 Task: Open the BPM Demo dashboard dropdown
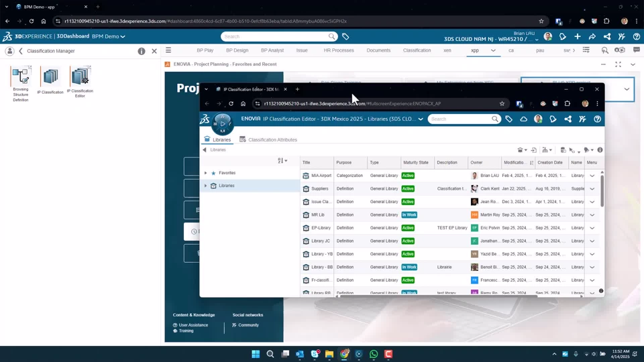122,36
